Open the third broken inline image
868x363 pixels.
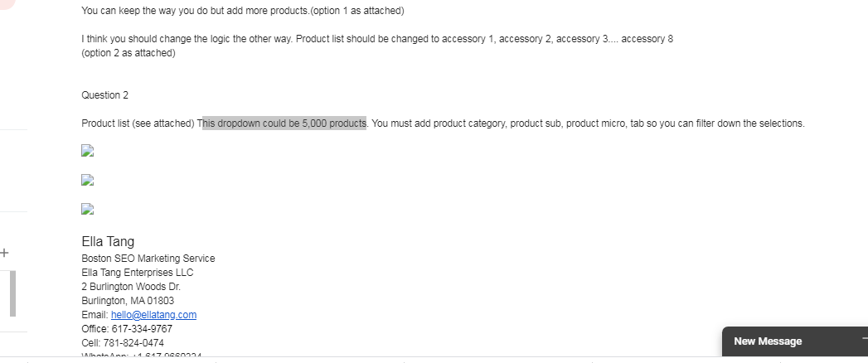88,209
